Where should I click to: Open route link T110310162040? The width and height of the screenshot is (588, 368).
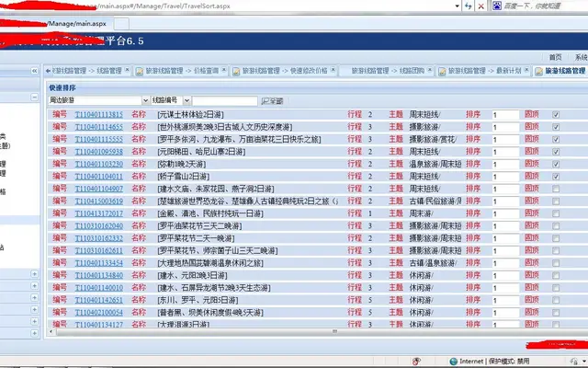tap(99, 226)
